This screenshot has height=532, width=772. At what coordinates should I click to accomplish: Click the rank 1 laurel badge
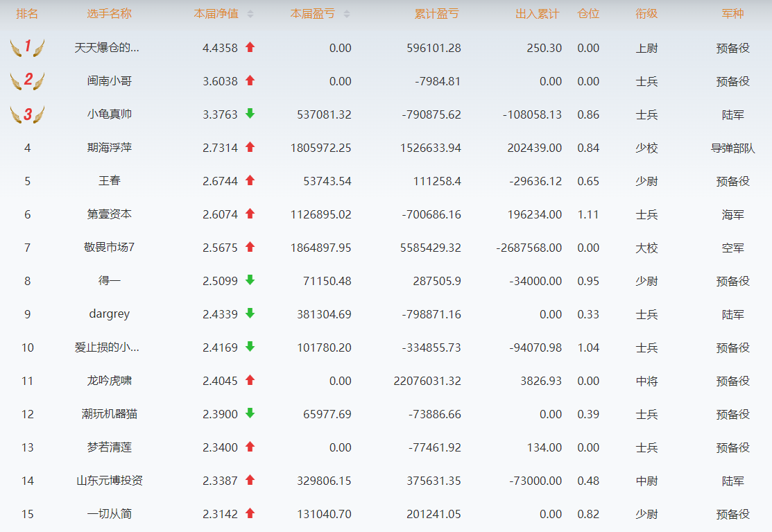click(28, 48)
